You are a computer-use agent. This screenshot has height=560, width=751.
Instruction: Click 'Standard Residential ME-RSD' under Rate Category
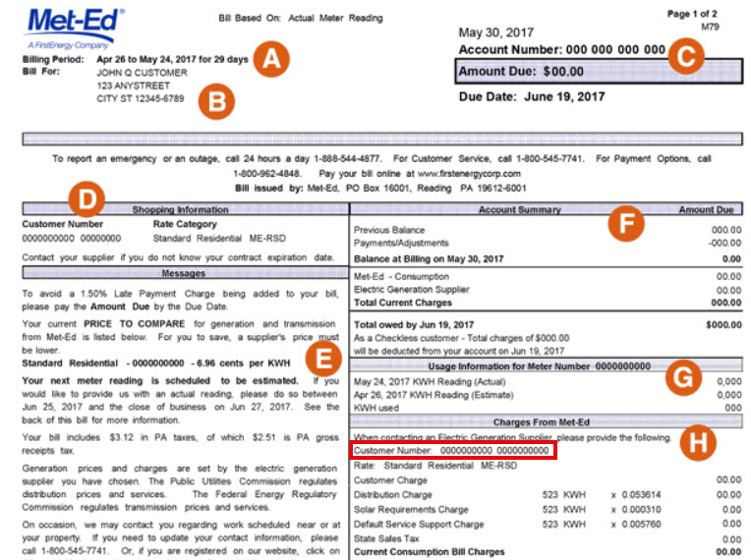(219, 239)
